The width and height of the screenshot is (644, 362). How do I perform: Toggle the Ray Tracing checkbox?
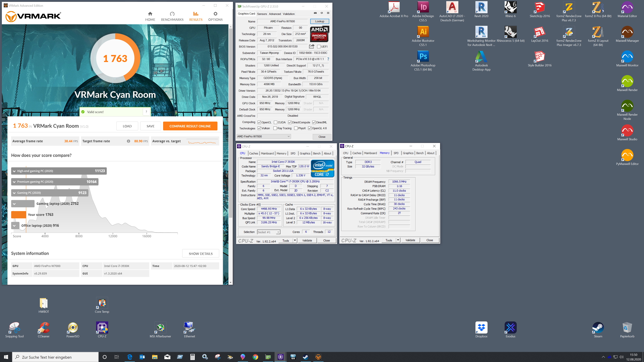pyautogui.click(x=275, y=128)
